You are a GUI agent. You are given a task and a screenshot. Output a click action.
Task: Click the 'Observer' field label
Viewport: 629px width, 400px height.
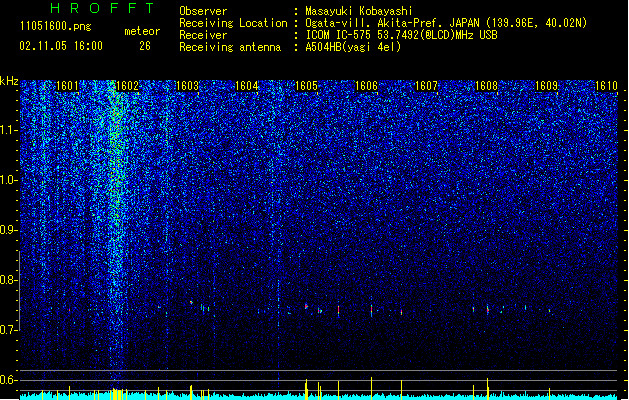203,11
